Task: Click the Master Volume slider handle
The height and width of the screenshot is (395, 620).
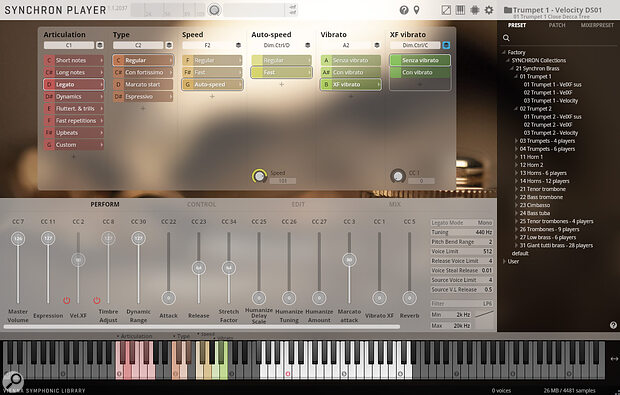Action: [x=18, y=238]
